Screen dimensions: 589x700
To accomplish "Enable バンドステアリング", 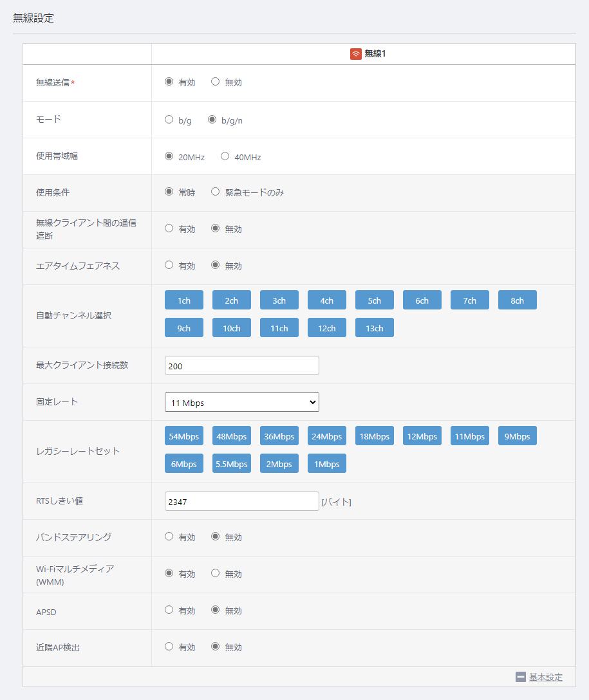I will pyautogui.click(x=169, y=536).
